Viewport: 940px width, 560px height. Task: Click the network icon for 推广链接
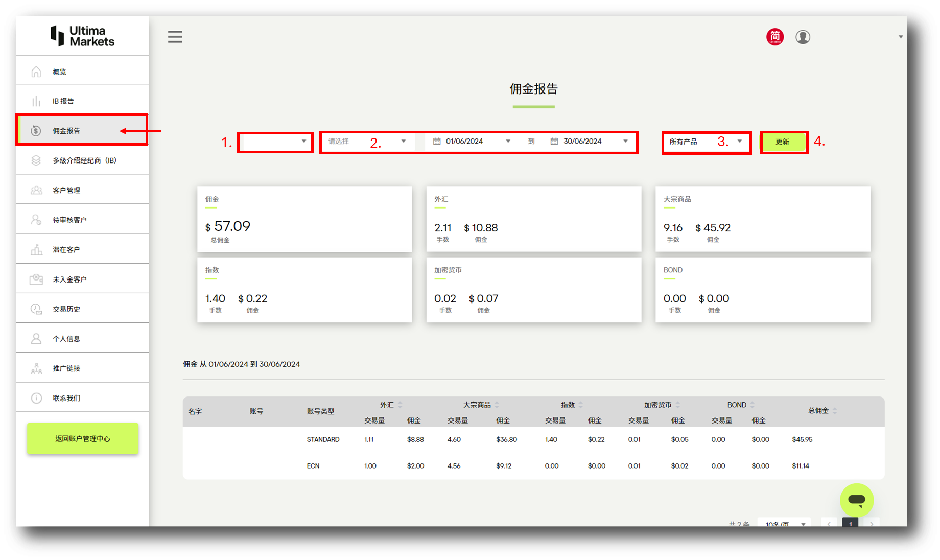(36, 368)
